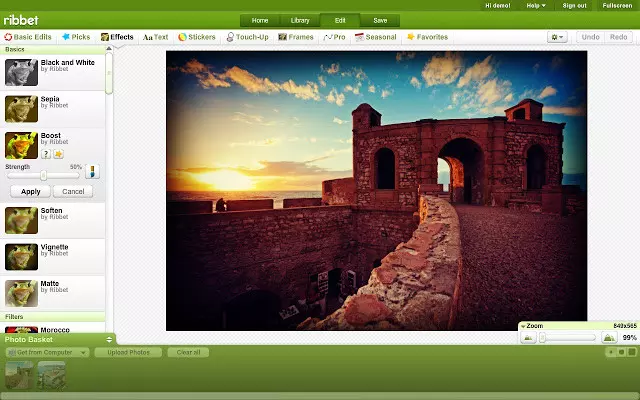
Task: Go to the Library tab
Action: click(300, 20)
